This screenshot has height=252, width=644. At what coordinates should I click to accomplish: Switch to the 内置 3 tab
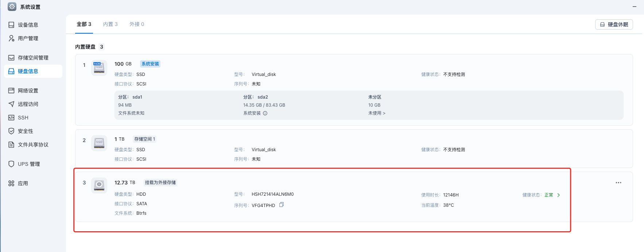click(110, 24)
